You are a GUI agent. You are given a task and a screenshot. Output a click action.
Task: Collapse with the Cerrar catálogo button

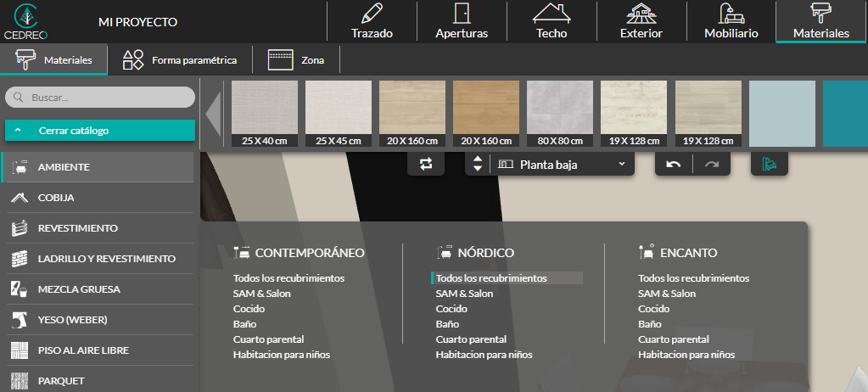tap(100, 131)
